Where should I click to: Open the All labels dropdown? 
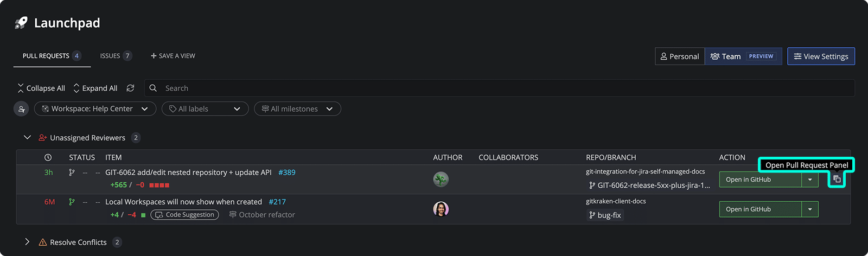205,109
